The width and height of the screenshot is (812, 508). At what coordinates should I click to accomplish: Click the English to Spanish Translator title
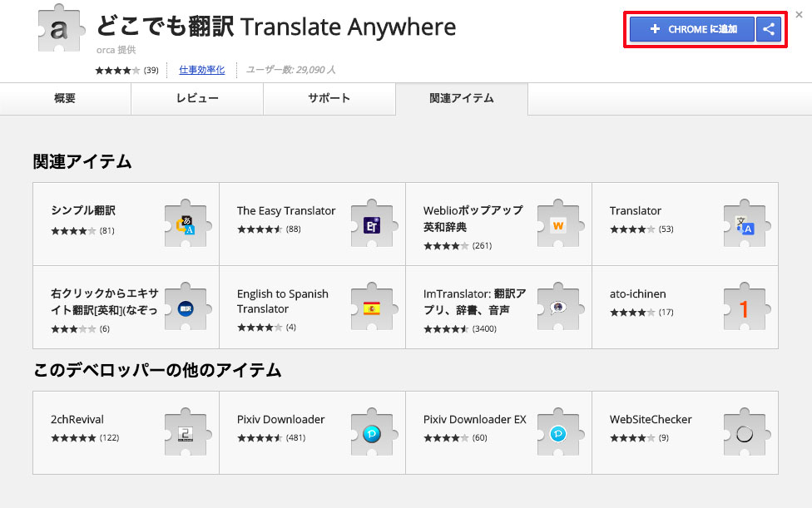pyautogui.click(x=283, y=301)
